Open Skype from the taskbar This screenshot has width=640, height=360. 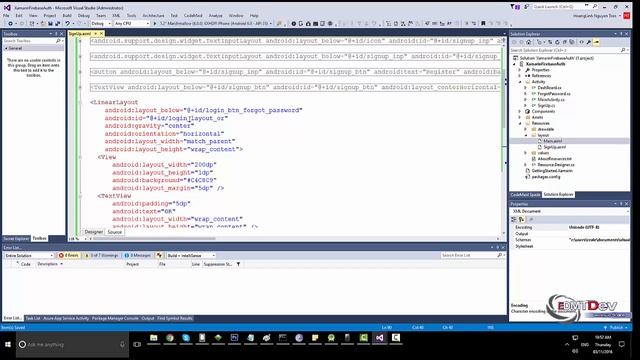click(x=186, y=338)
